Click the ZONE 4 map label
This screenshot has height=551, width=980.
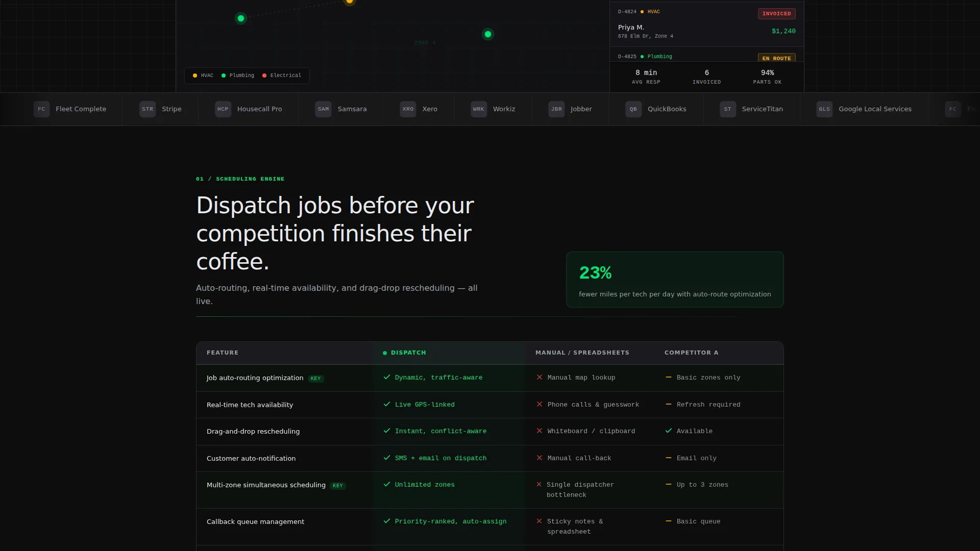tap(425, 43)
